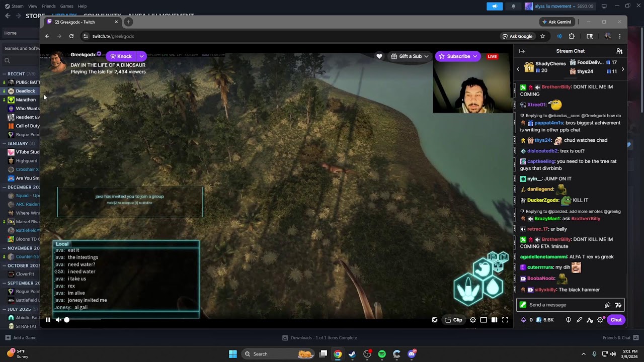Select the Greekgodx - Twitch browser tab
The width and height of the screenshot is (644, 362).
coord(83,22)
